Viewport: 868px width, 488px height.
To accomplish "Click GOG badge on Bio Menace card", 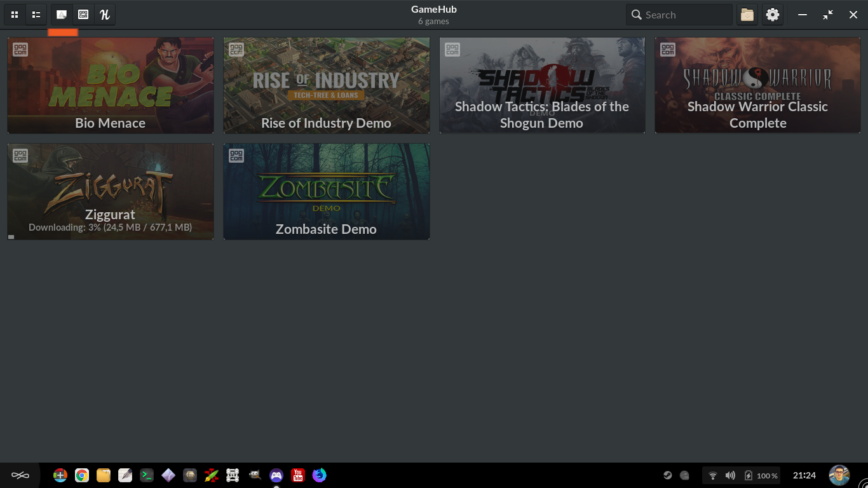I will (x=20, y=50).
